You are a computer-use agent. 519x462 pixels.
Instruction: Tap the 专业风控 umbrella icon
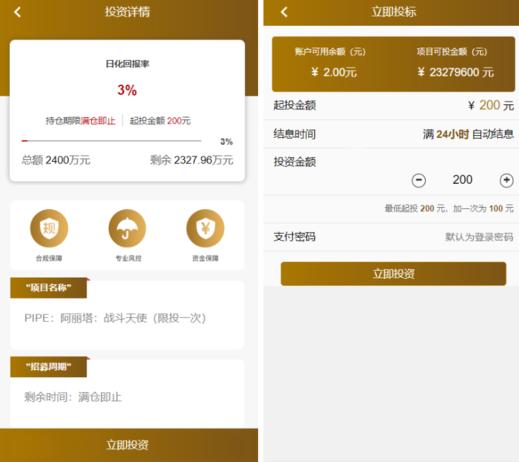tap(127, 228)
